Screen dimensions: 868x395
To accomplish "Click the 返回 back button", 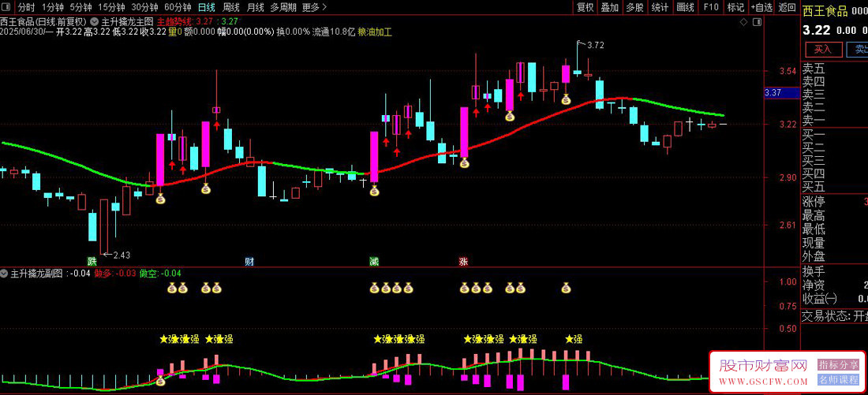I will tap(787, 7).
